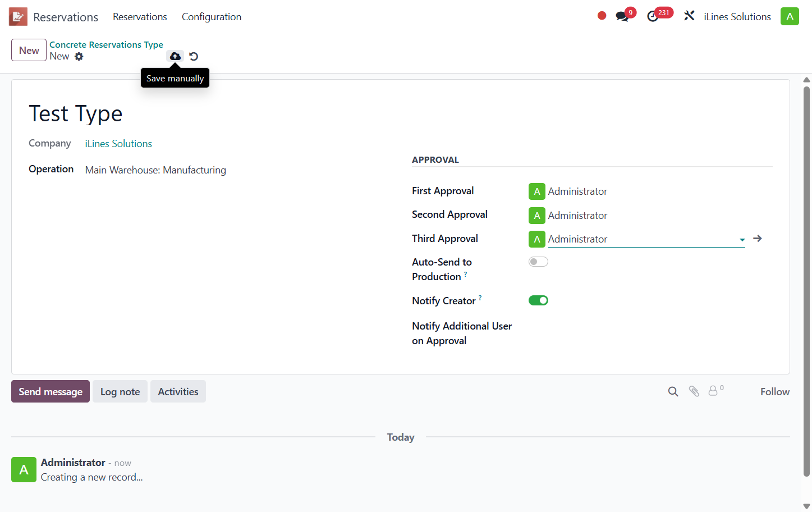Click the Log note button
The height and width of the screenshot is (512, 812).
120,391
